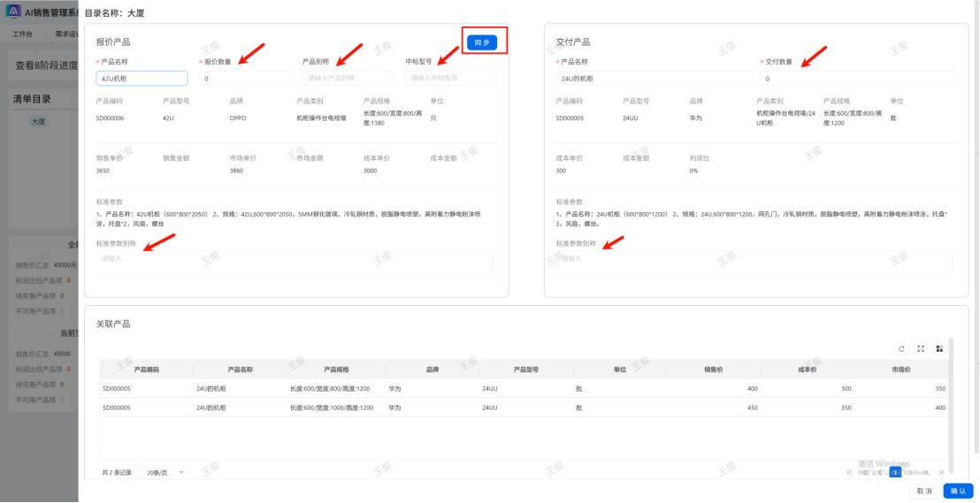
Task: Click the refresh icon above the related products table
Action: 901,348
